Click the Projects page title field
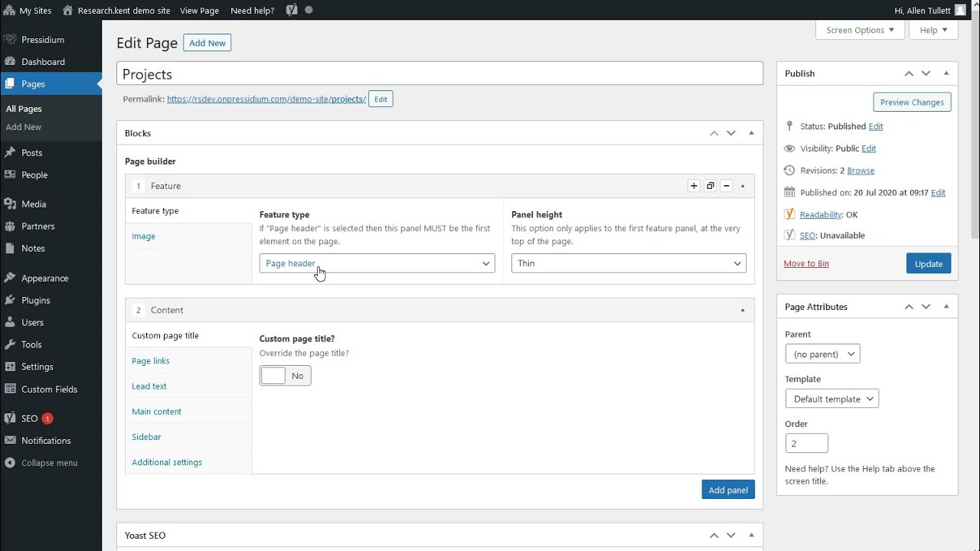The image size is (980, 551). pyautogui.click(x=439, y=74)
